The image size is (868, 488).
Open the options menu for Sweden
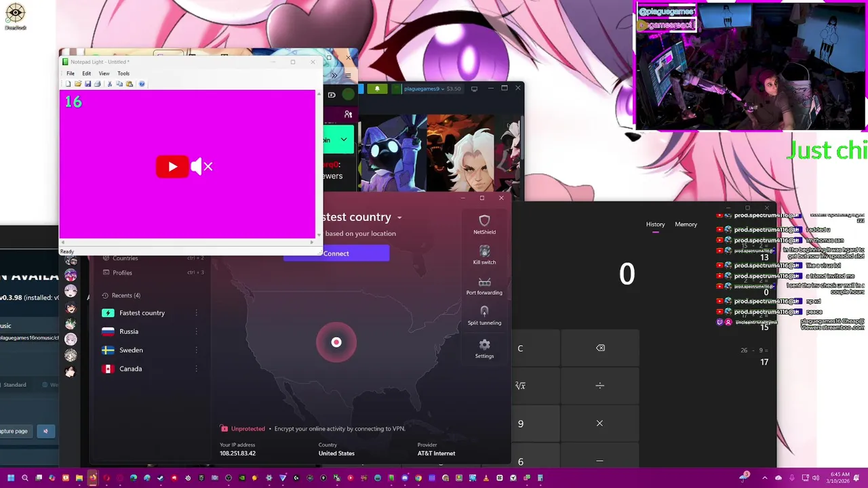click(197, 350)
